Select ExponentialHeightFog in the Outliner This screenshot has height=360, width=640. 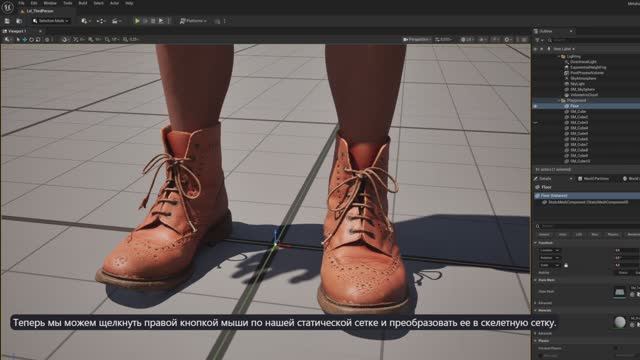point(588,67)
